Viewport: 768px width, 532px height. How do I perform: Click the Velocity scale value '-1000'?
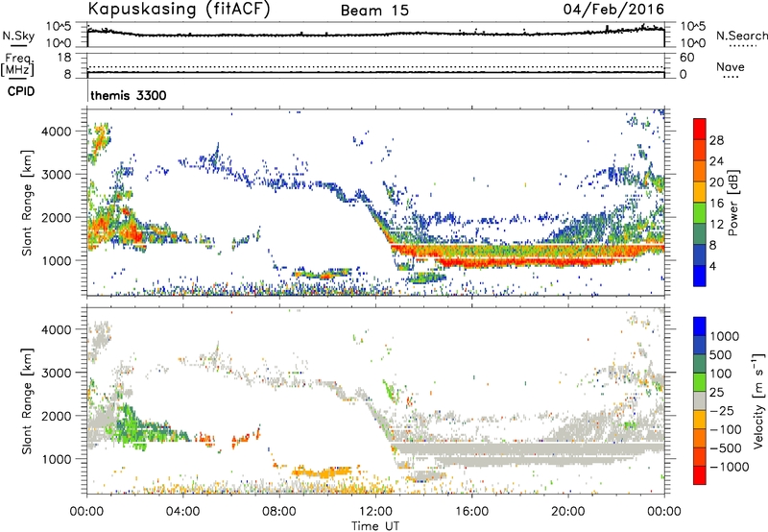click(x=729, y=467)
